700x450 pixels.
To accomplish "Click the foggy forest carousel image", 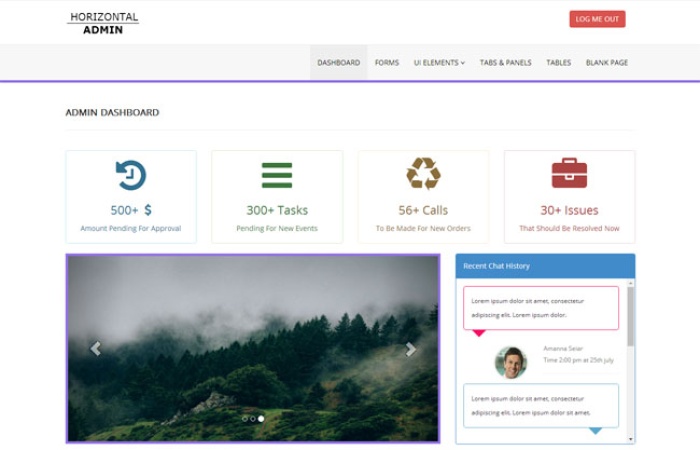I will (x=253, y=349).
